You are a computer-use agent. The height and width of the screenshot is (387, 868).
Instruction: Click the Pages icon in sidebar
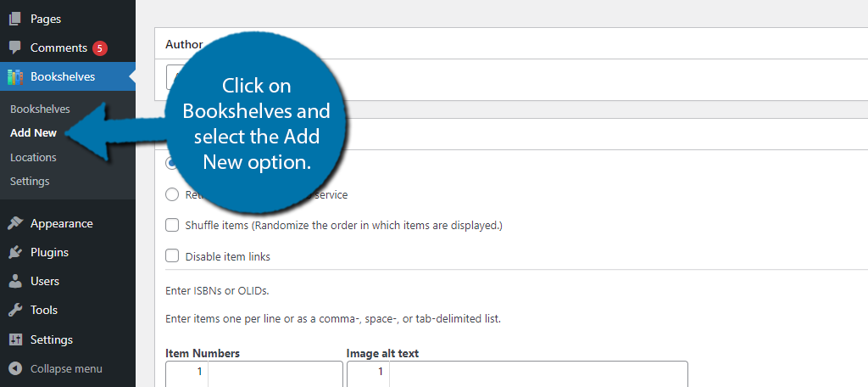click(x=15, y=19)
